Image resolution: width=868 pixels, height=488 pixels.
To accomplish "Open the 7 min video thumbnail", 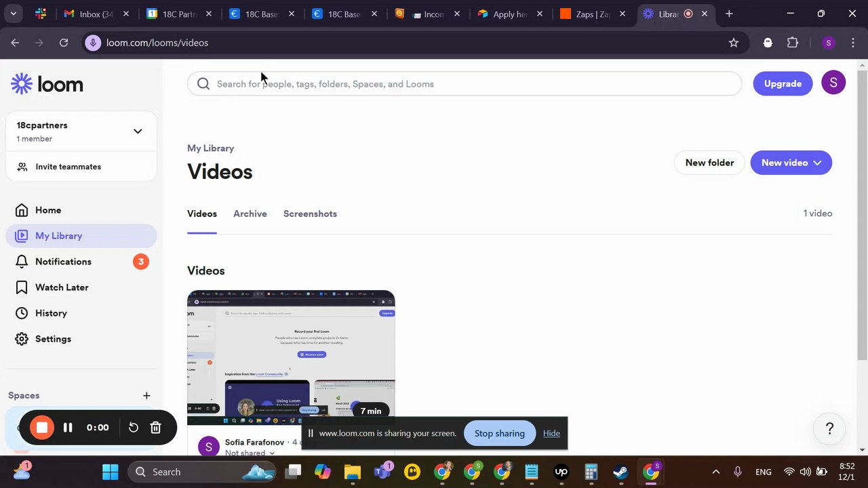I will tap(291, 357).
